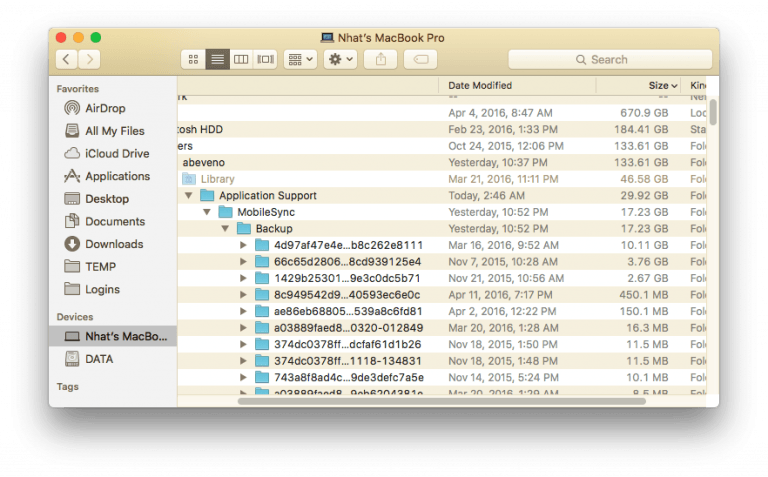The width and height of the screenshot is (768, 477).
Task: Go back with the back arrow button
Action: tap(67, 59)
